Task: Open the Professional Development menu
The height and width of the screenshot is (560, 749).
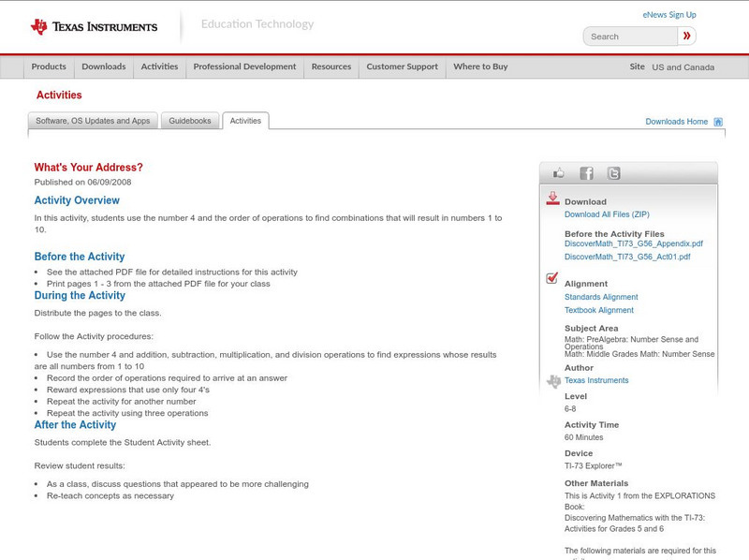Action: pos(244,66)
